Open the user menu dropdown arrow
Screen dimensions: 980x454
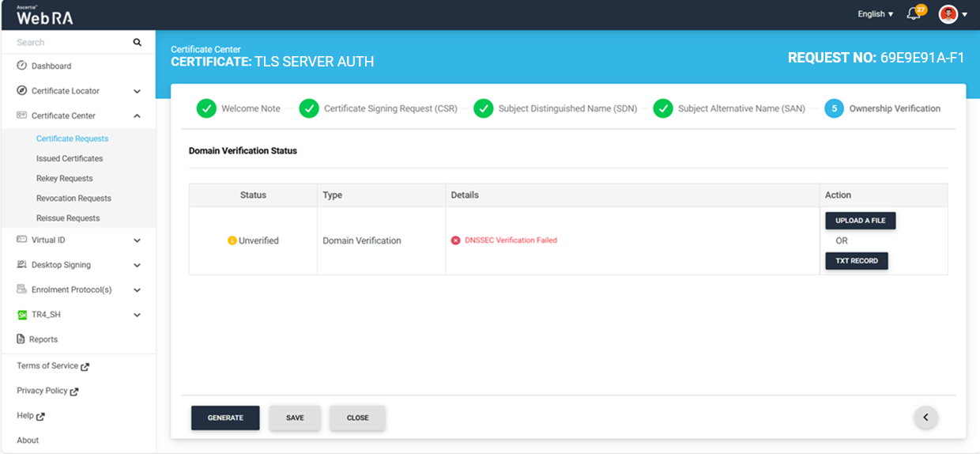(x=965, y=15)
